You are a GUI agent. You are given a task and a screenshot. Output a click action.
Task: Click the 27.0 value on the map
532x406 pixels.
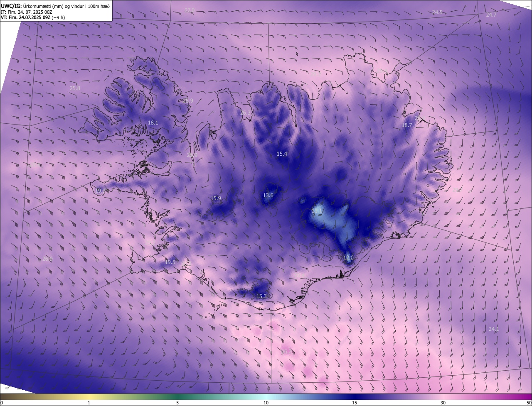(x=190, y=10)
